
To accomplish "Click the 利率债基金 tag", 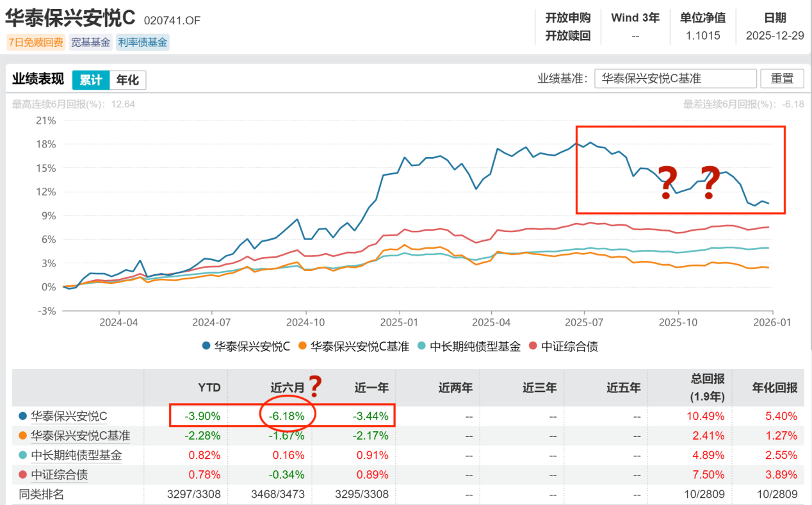I will tap(142, 43).
